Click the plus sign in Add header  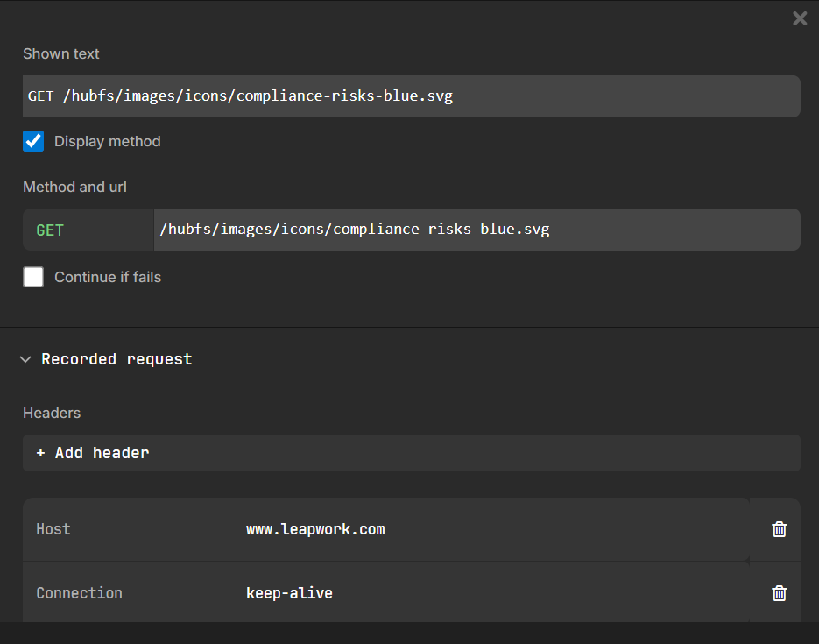pyautogui.click(x=41, y=453)
